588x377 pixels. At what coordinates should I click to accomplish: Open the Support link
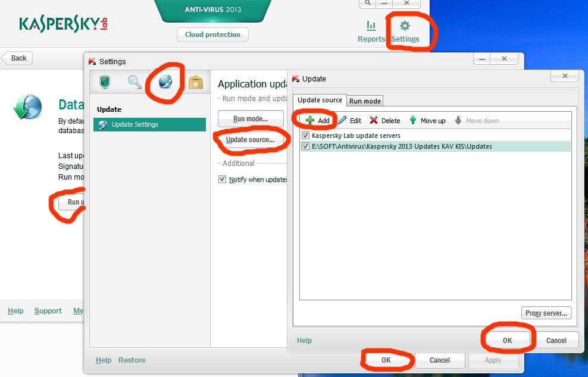[48, 310]
